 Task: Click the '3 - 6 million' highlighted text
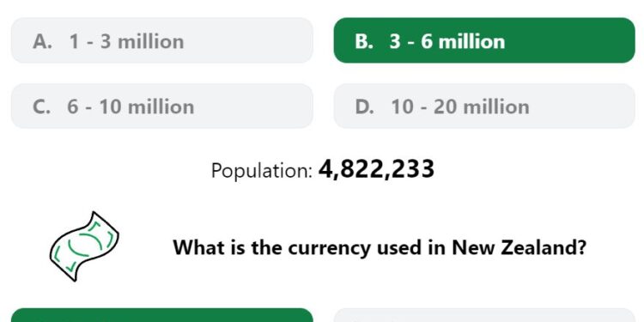[447, 41]
